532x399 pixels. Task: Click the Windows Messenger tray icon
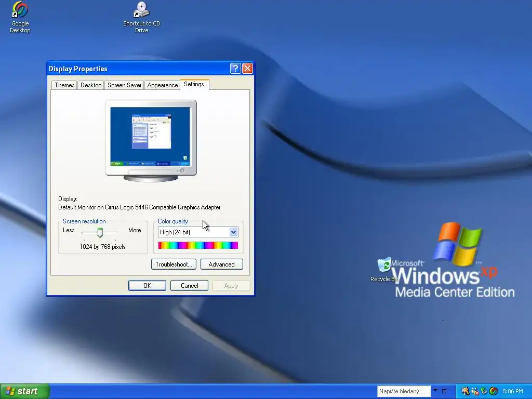475,391
